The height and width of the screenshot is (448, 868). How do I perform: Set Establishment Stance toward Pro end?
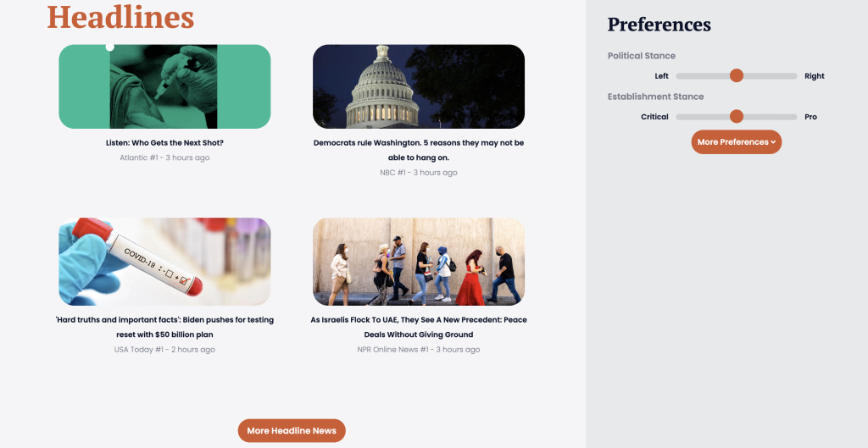pyautogui.click(x=793, y=117)
